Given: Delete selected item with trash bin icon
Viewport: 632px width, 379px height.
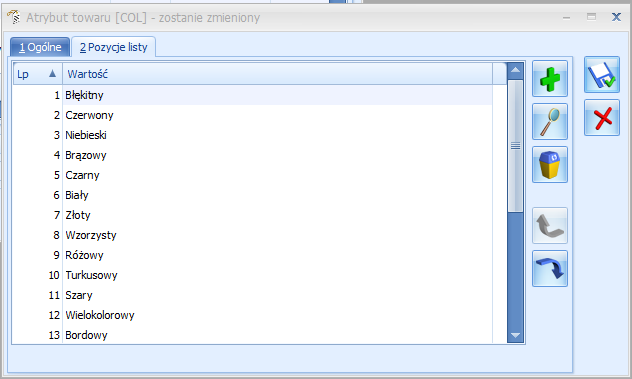Looking at the screenshot, I should (x=550, y=165).
